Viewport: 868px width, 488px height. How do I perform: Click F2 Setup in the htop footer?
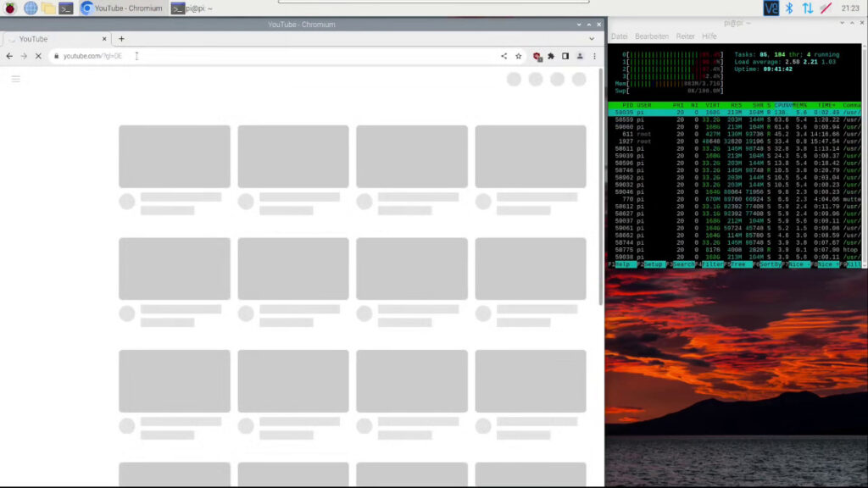pos(651,264)
